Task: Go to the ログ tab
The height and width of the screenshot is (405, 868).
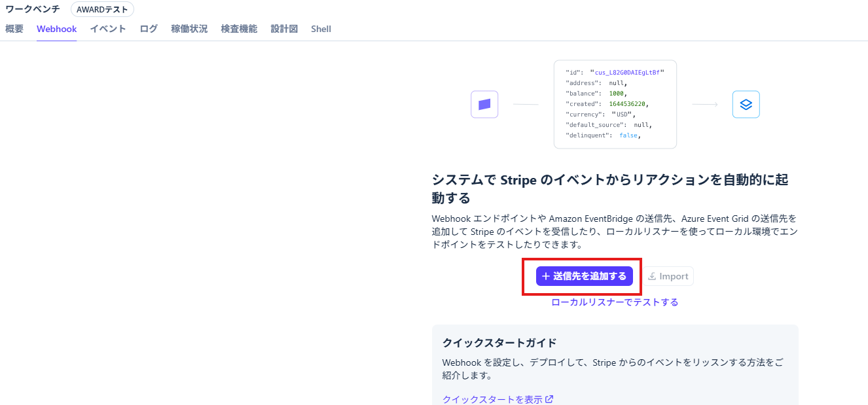Action: click(149, 29)
